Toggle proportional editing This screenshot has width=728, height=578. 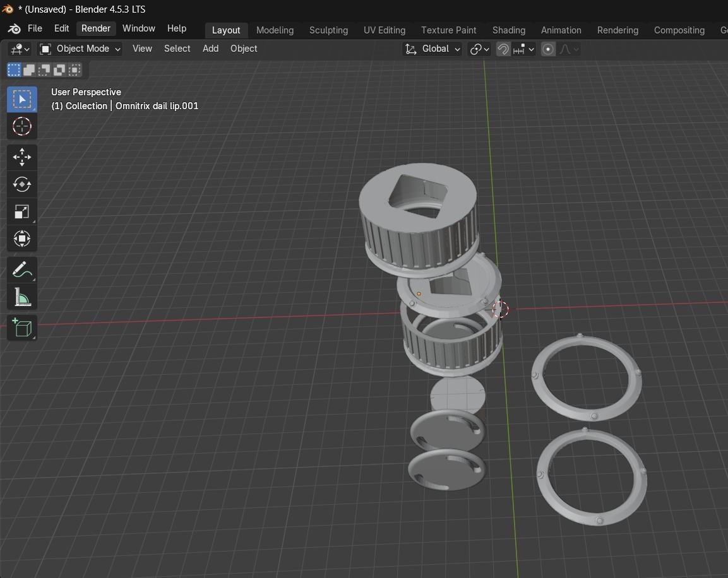pos(548,49)
